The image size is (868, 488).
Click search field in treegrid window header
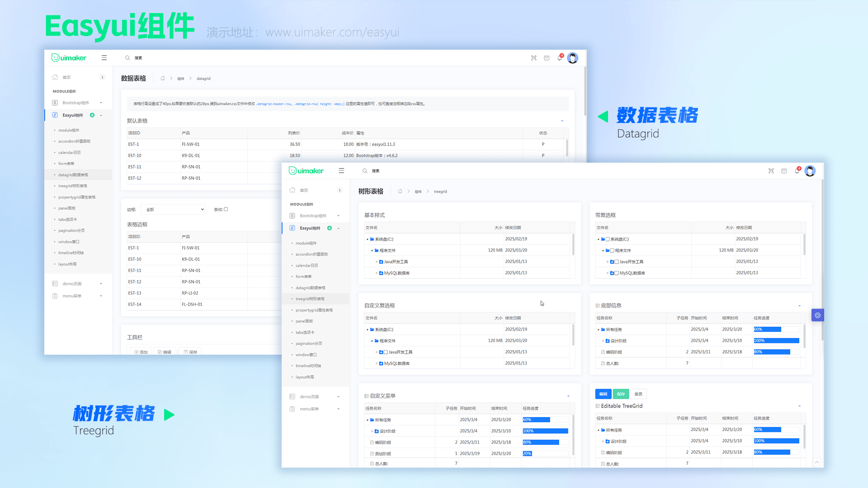tap(376, 171)
